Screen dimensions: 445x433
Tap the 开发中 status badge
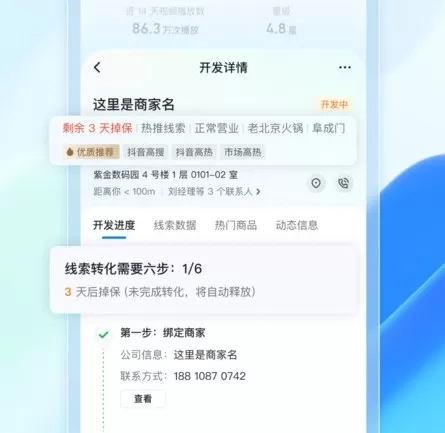pos(334,105)
